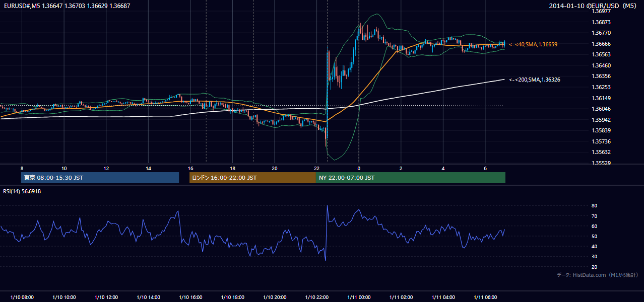The height and width of the screenshot is (302, 644).
Task: Click price axis value 1.36977
Action: point(601,11)
